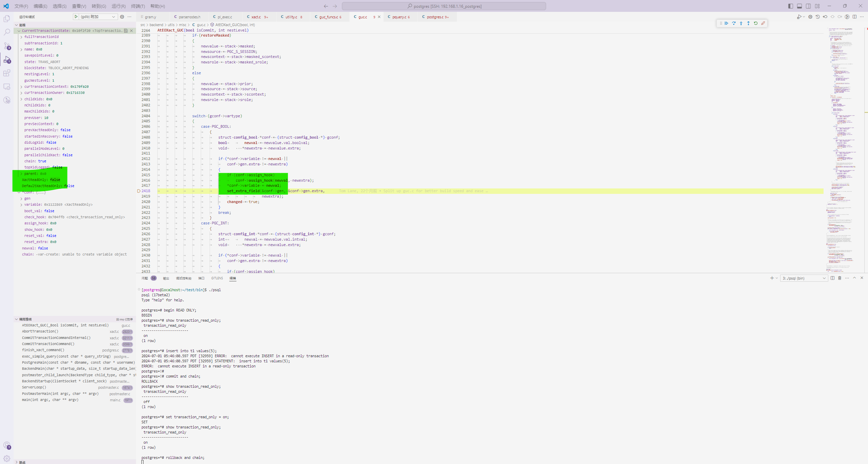Click the command center search box
The width and height of the screenshot is (868, 464).
coord(444,6)
